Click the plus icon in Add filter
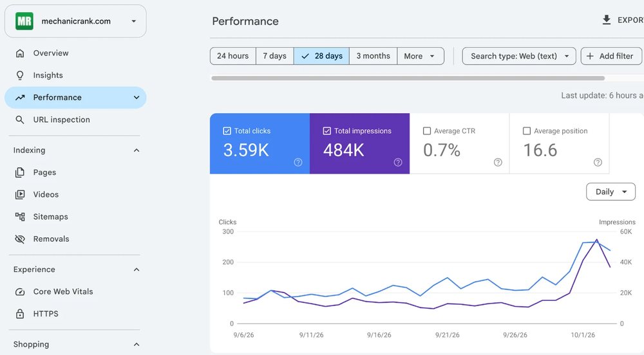The image size is (644, 355). [590, 56]
